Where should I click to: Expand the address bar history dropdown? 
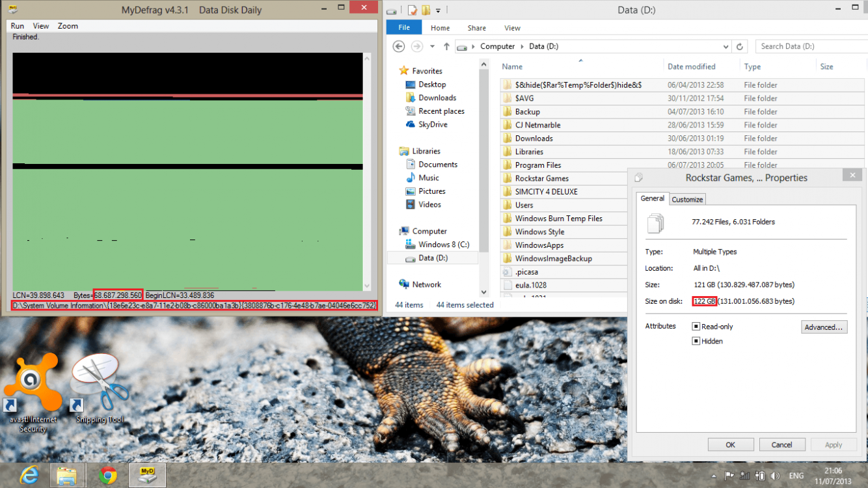click(x=726, y=46)
